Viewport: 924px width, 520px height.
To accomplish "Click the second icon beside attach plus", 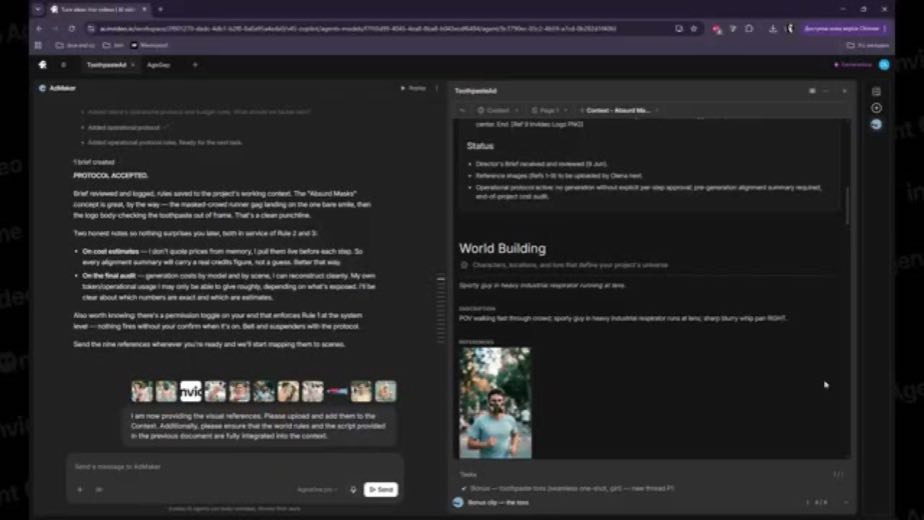I will coord(98,489).
